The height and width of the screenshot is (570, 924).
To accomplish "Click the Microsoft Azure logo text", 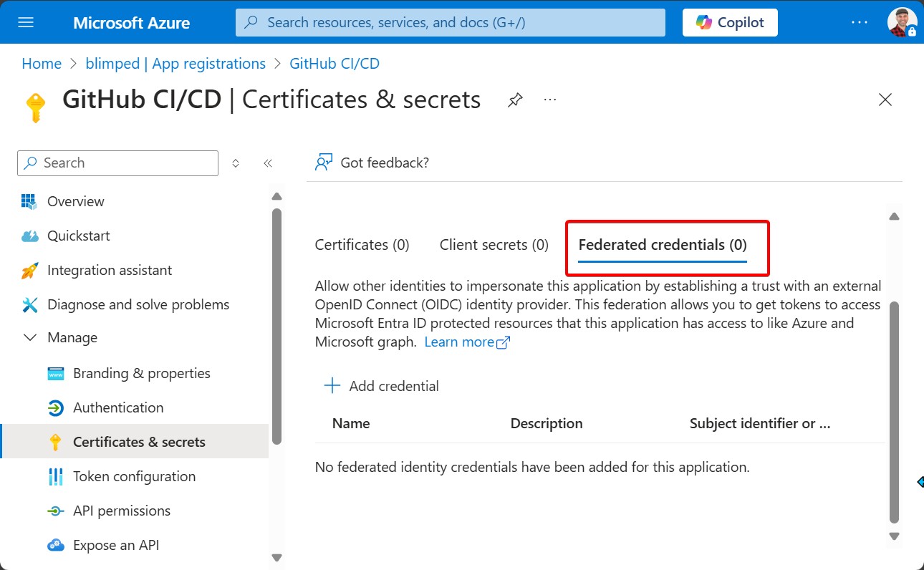I will pyautogui.click(x=131, y=23).
